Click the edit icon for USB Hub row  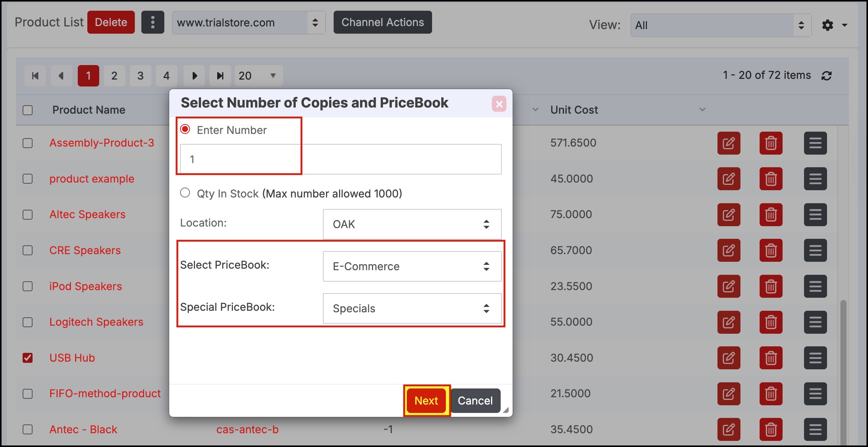point(729,358)
